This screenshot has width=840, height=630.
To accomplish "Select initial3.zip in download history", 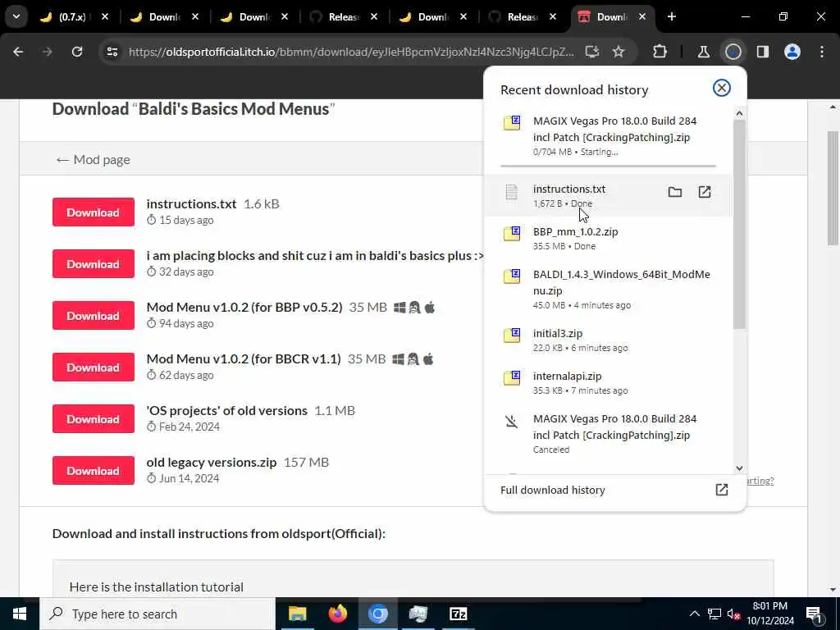I will [x=608, y=340].
